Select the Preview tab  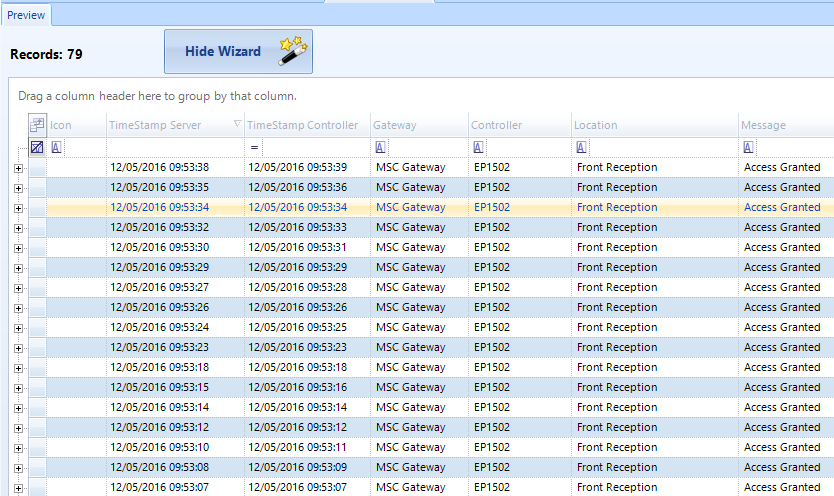point(26,15)
